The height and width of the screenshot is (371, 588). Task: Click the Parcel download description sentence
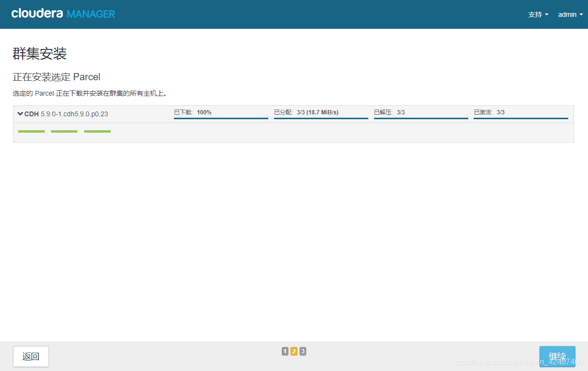(90, 93)
